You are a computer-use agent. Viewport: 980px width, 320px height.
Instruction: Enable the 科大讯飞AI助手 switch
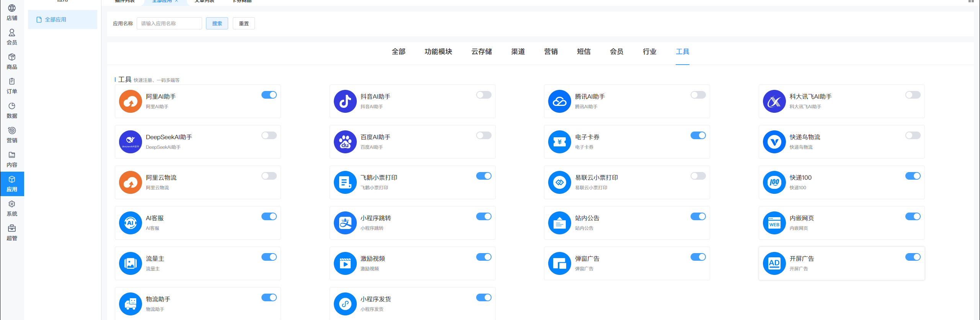[x=913, y=95]
